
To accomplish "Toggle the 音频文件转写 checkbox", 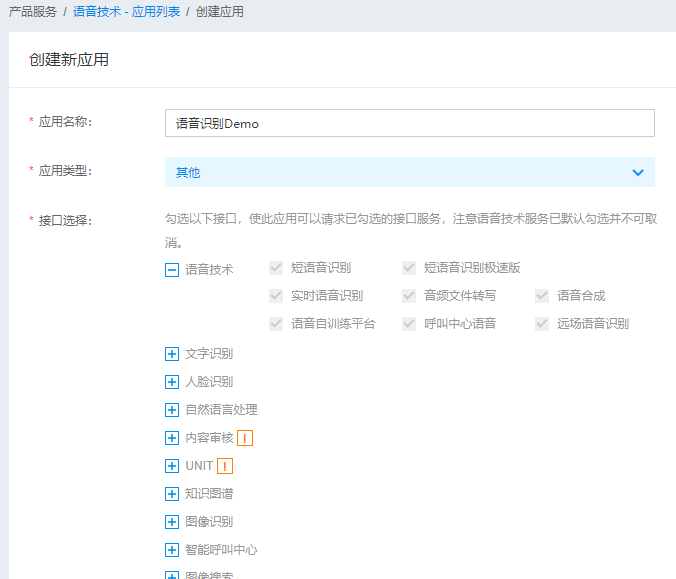I will (409, 296).
